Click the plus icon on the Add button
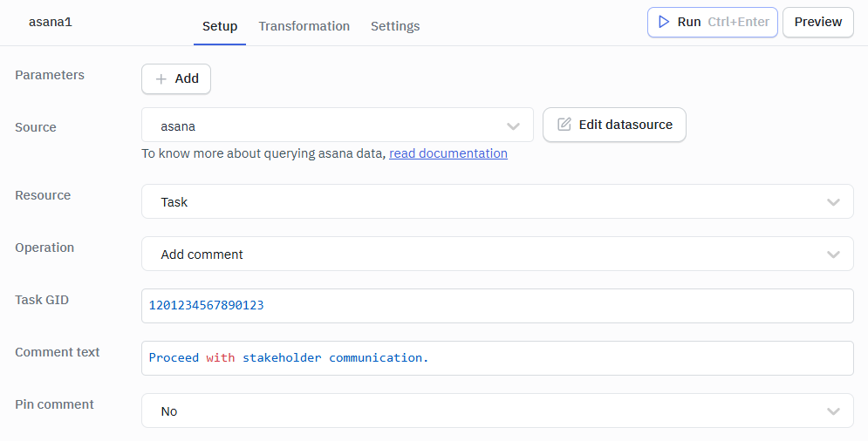The width and height of the screenshot is (868, 441). pyautogui.click(x=161, y=79)
